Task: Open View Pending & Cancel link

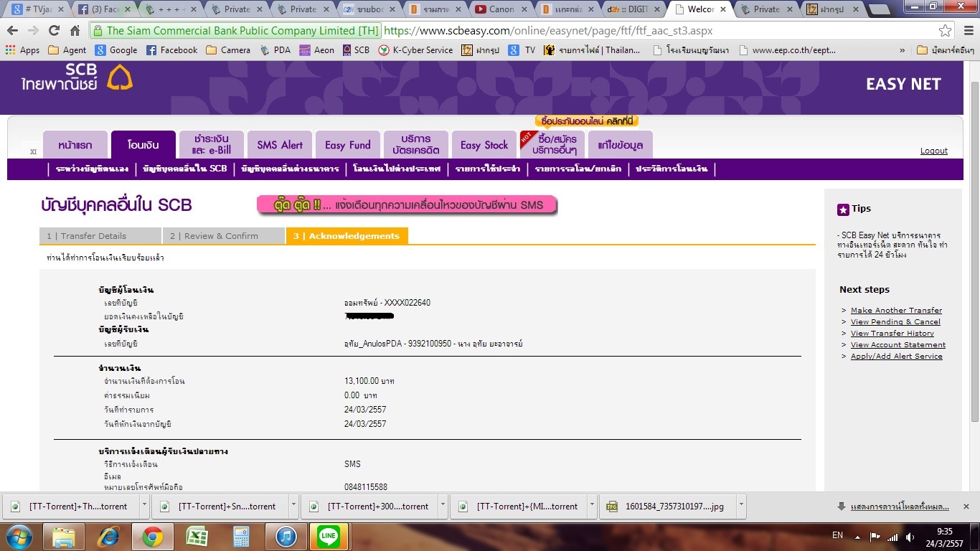Action: pyautogui.click(x=895, y=322)
